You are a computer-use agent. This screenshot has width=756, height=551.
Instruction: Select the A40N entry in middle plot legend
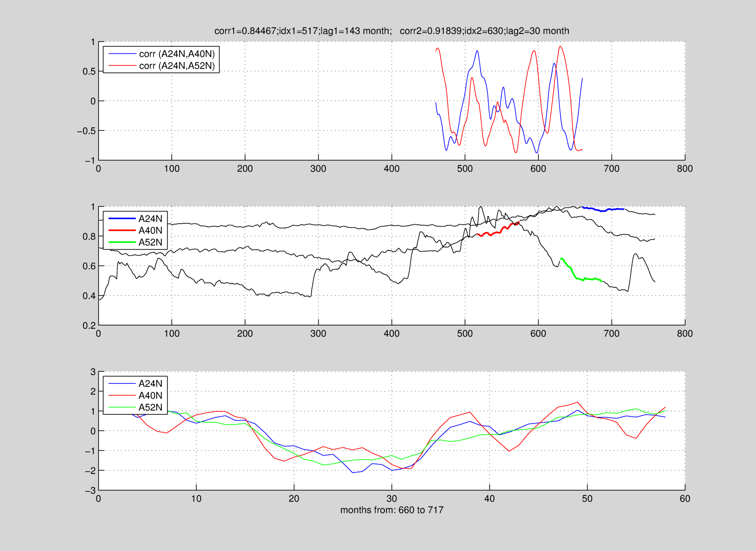pyautogui.click(x=150, y=230)
